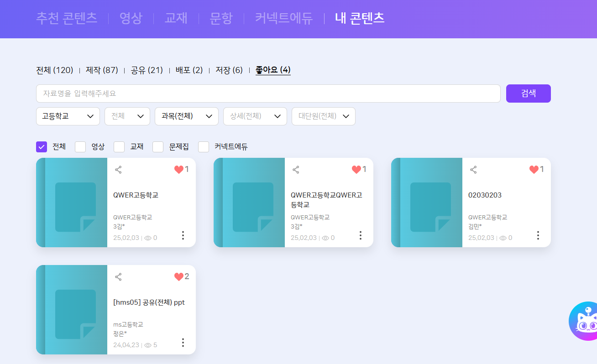Unlike the [hms05] 공유(전체) ppt card heart
Viewport: 597px width, 364px height.
178,277
